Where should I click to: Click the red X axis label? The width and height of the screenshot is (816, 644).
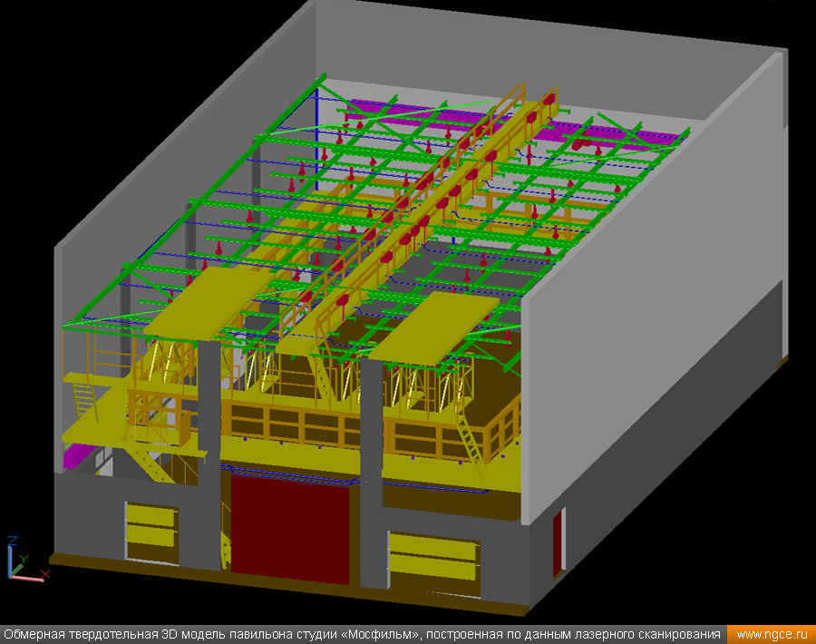45,573
